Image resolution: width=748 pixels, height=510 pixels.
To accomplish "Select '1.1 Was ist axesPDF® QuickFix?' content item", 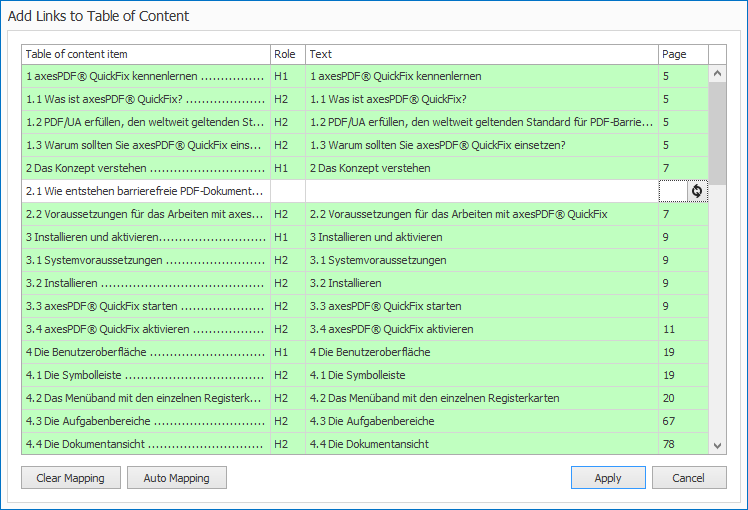I will coord(146,99).
